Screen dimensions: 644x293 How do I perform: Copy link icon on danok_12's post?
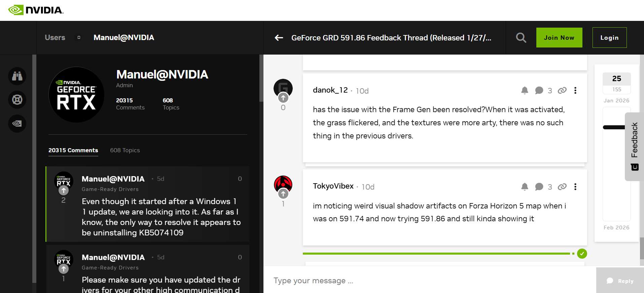(562, 90)
